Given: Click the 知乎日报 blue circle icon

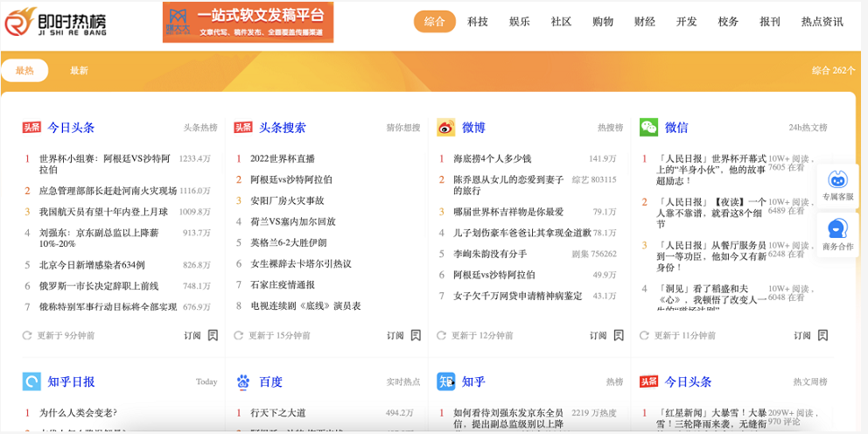Looking at the screenshot, I should pyautogui.click(x=31, y=381).
